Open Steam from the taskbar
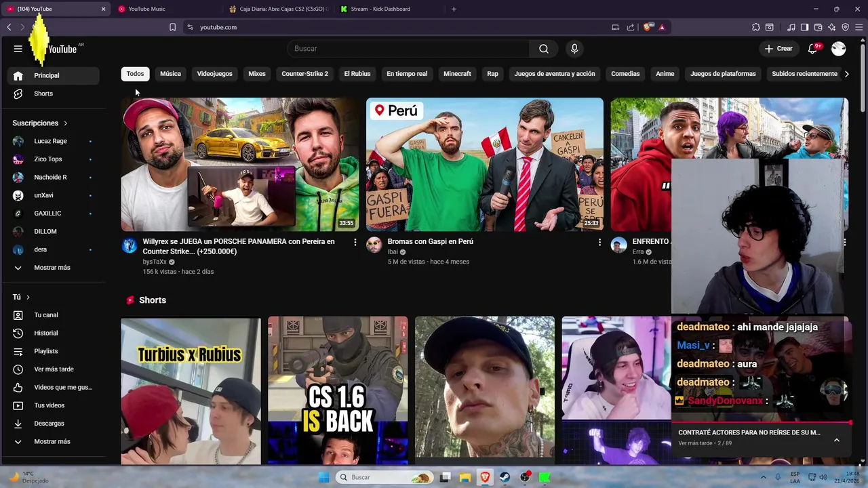 505,477
